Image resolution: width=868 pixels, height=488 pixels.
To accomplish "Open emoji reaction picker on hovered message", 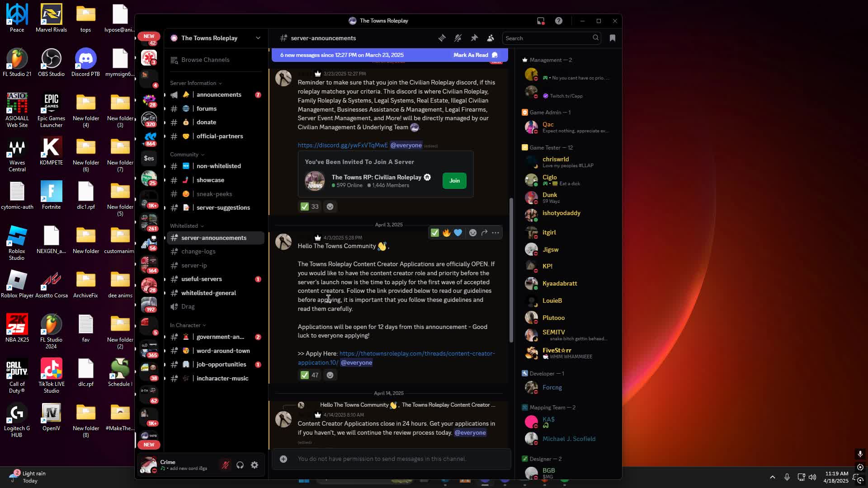I will [x=472, y=233].
